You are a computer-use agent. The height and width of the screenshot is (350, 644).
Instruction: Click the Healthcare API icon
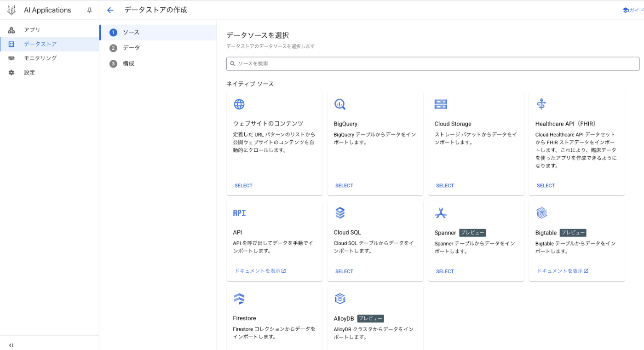[x=541, y=104]
